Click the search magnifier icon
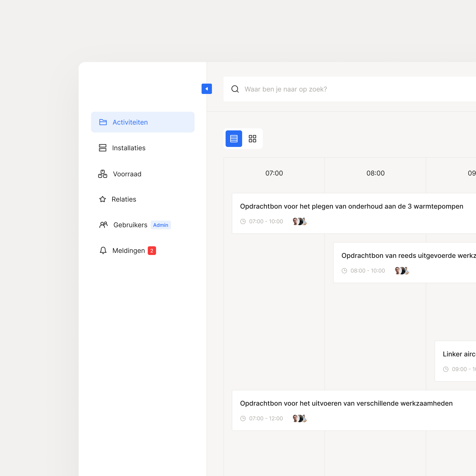476x476 pixels. pos(235,89)
